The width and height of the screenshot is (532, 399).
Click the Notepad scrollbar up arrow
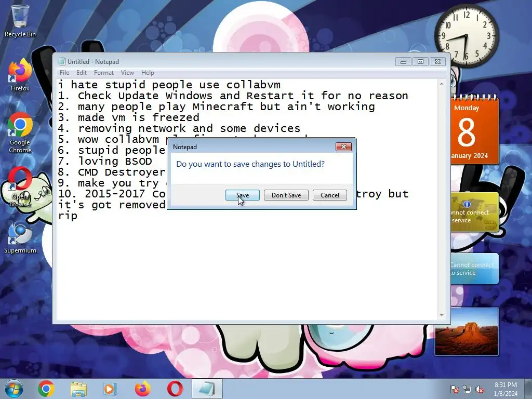pos(442,84)
